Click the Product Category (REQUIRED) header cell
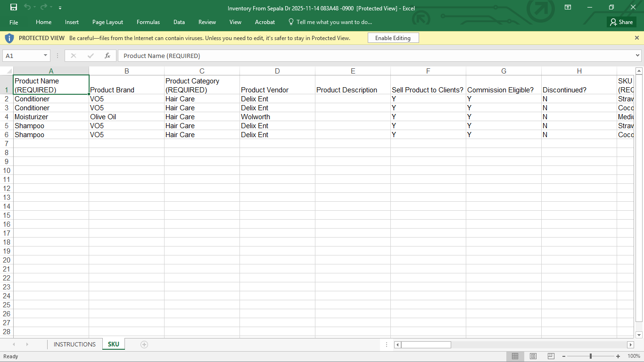The image size is (644, 362). point(202,85)
